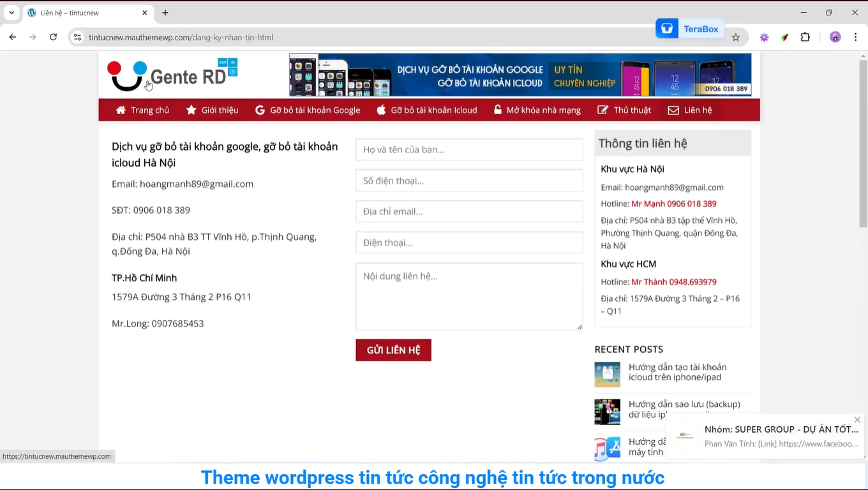Image resolution: width=868 pixels, height=490 pixels.
Task: Dismiss the SUPER GROUP notification popup
Action: (x=857, y=419)
